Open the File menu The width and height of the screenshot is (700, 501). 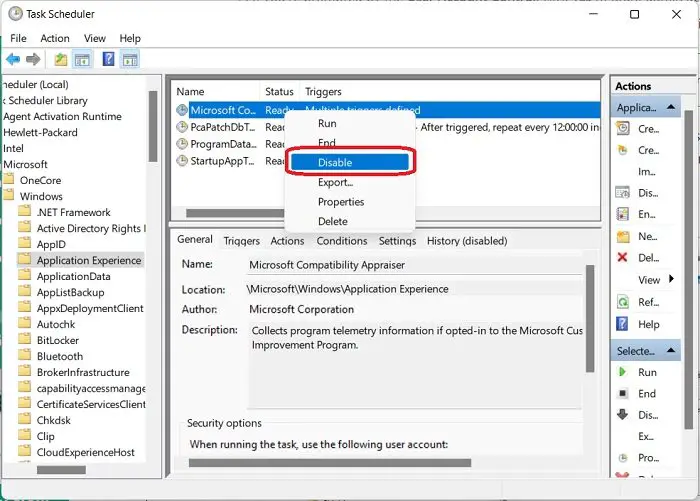coord(18,38)
